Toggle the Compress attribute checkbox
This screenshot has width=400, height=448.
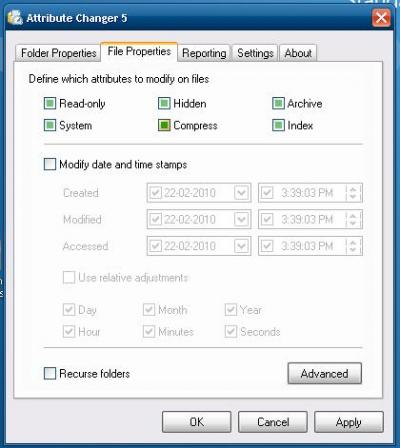(164, 126)
